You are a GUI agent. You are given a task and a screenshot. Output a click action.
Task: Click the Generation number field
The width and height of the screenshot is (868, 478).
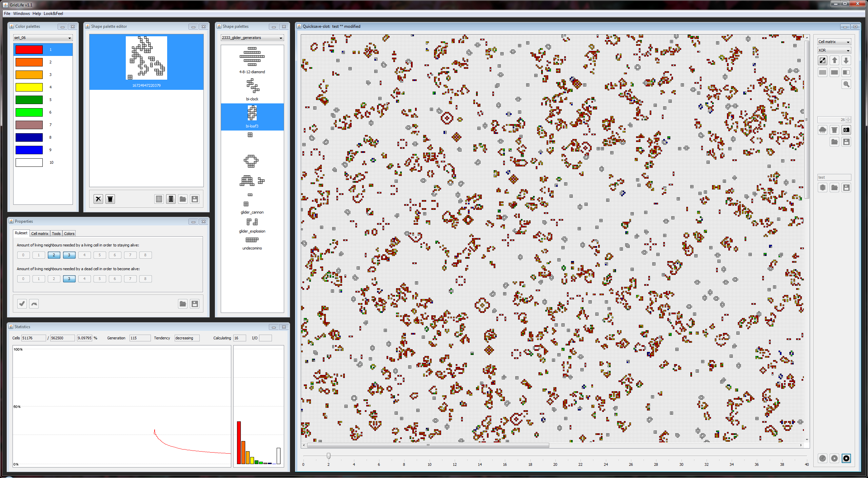pos(140,338)
